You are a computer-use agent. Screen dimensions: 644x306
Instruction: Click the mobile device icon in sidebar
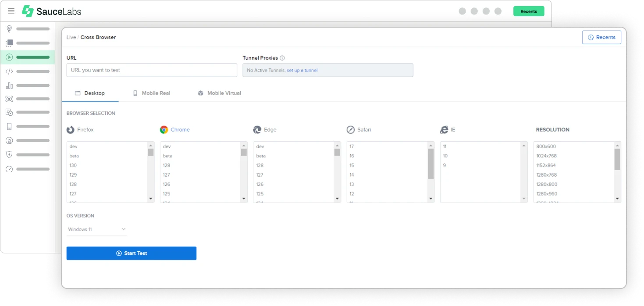click(9, 126)
